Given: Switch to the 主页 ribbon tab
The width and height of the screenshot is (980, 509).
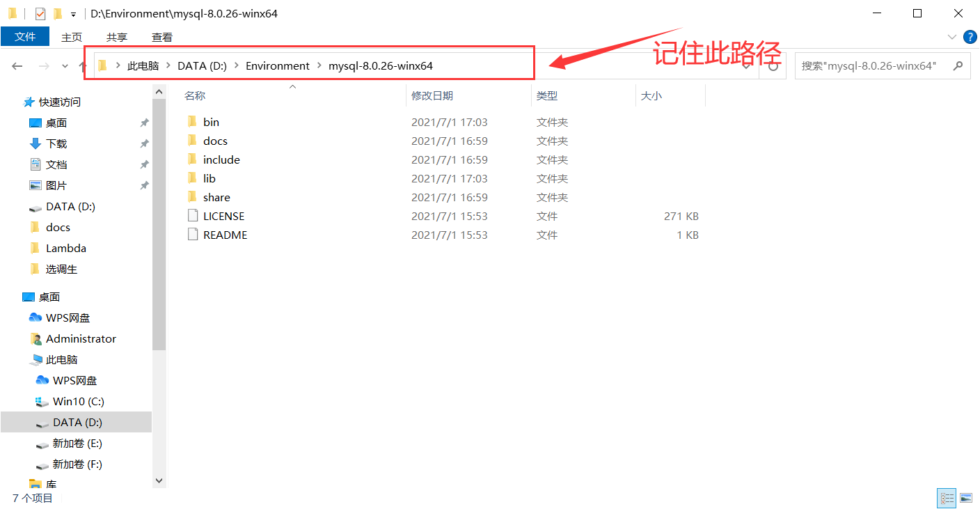Looking at the screenshot, I should click(x=72, y=37).
